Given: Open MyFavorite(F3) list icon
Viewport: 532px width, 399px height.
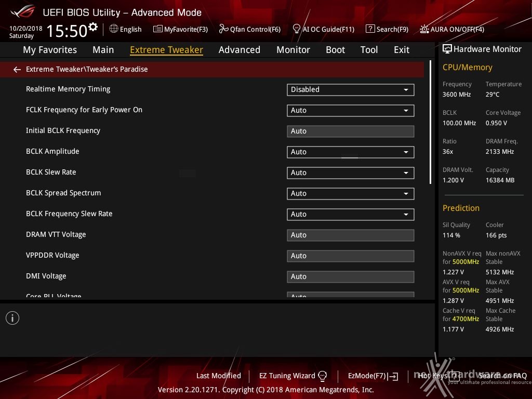Looking at the screenshot, I should (158, 29).
